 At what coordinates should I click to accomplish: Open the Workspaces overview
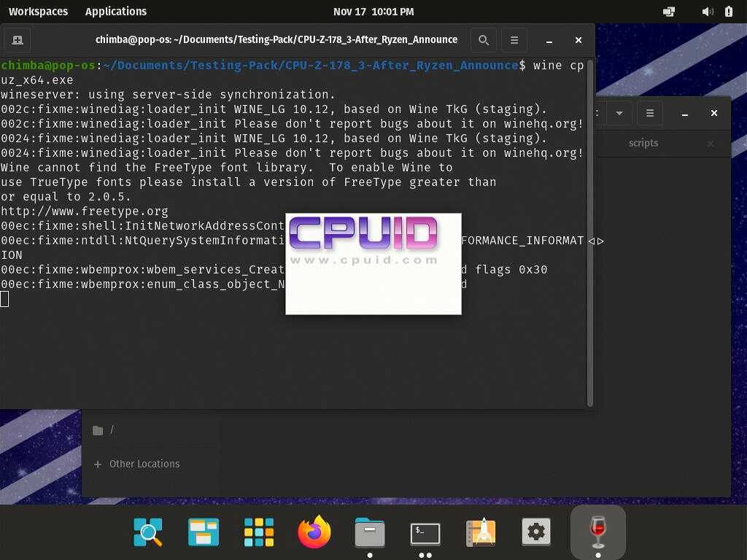(38, 12)
